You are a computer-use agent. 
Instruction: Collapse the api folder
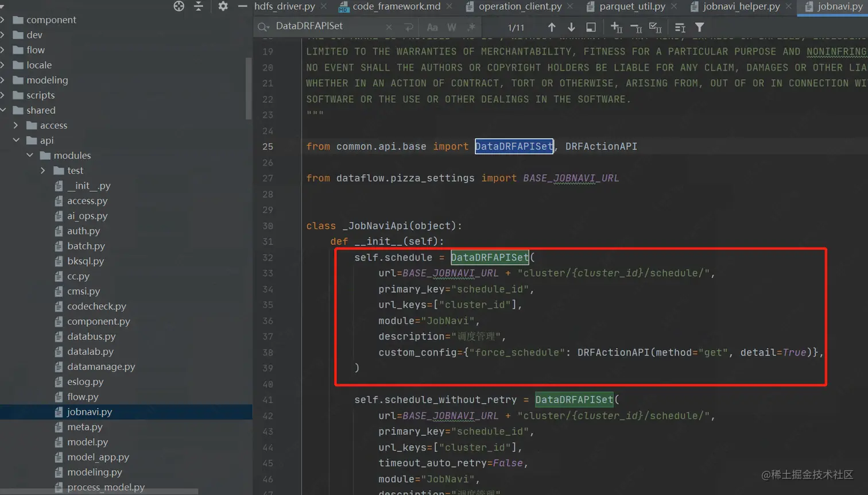(x=15, y=140)
